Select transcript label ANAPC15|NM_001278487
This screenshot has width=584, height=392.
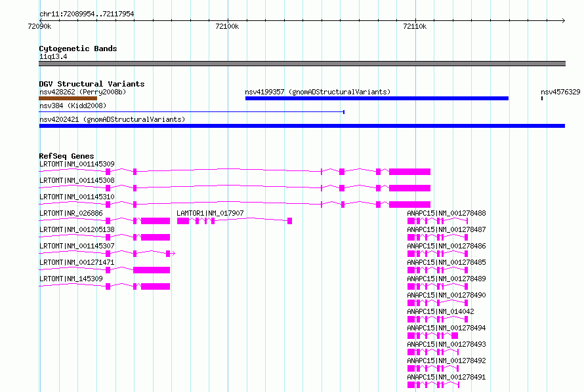coord(446,229)
